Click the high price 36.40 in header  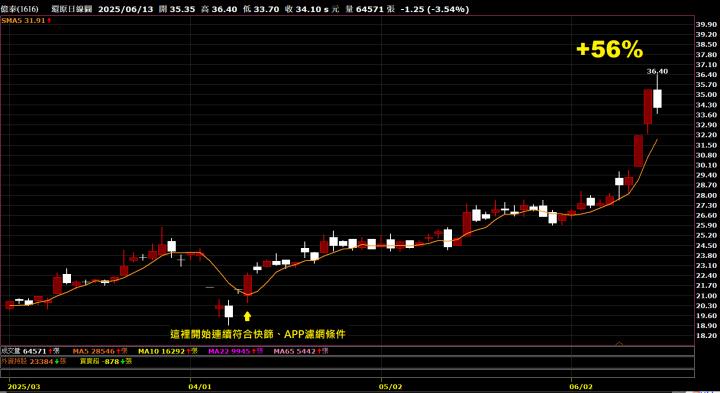pos(224,9)
